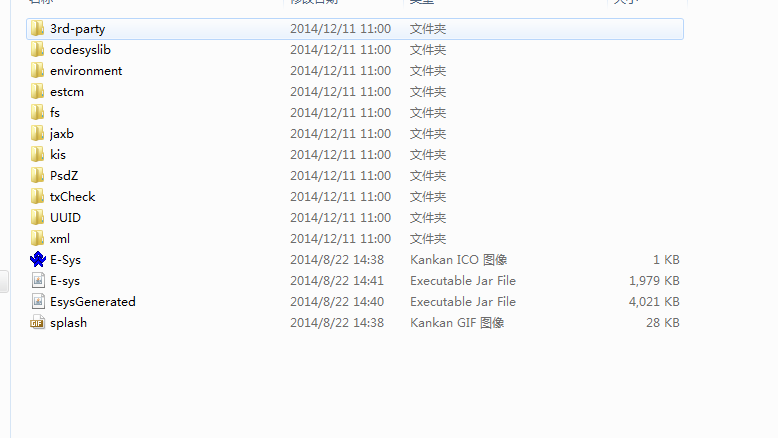Select the 3rd-party folder icon
Screen dimensions: 778x438
pos(37,29)
